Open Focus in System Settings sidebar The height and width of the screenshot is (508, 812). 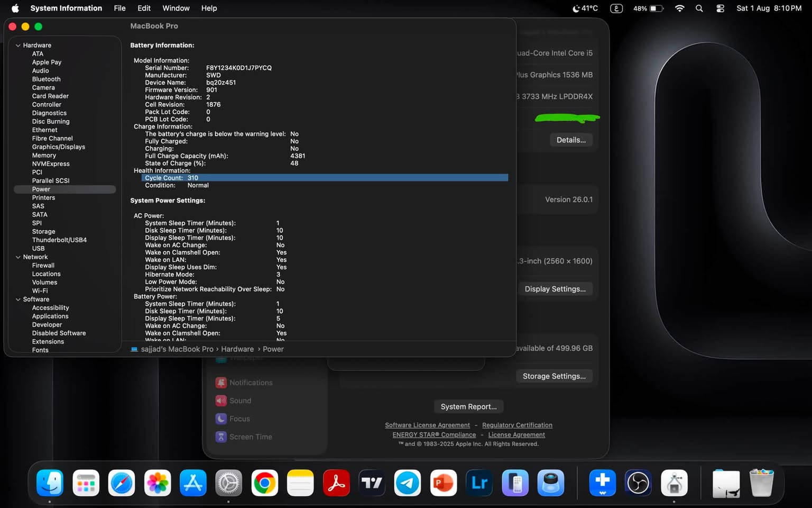click(x=239, y=419)
